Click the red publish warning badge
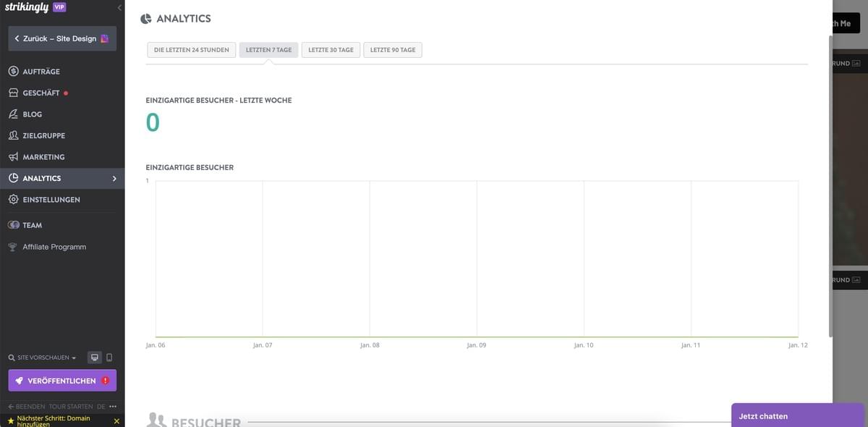Screen dimensions: 868x427 point(106,381)
